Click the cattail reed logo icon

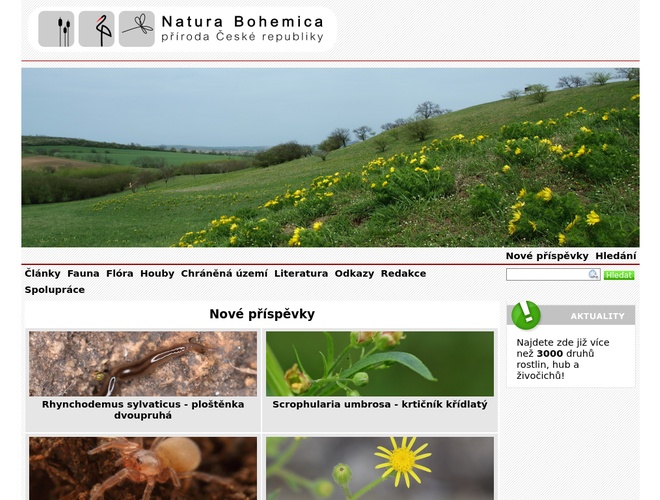[57, 29]
